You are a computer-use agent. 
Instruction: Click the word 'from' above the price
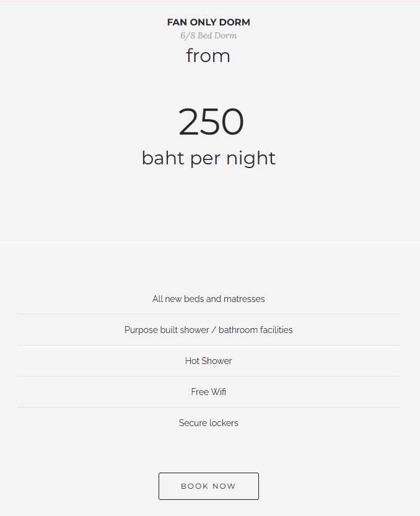coord(209,56)
